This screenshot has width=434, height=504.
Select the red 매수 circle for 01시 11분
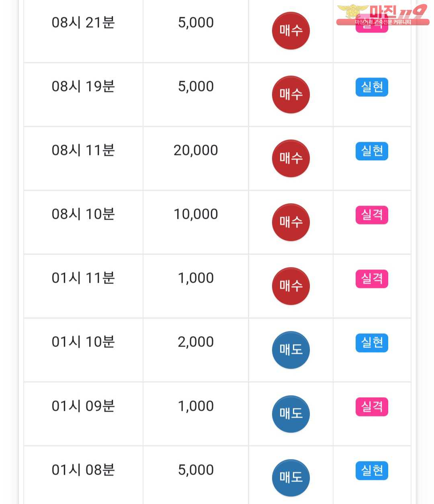click(291, 286)
